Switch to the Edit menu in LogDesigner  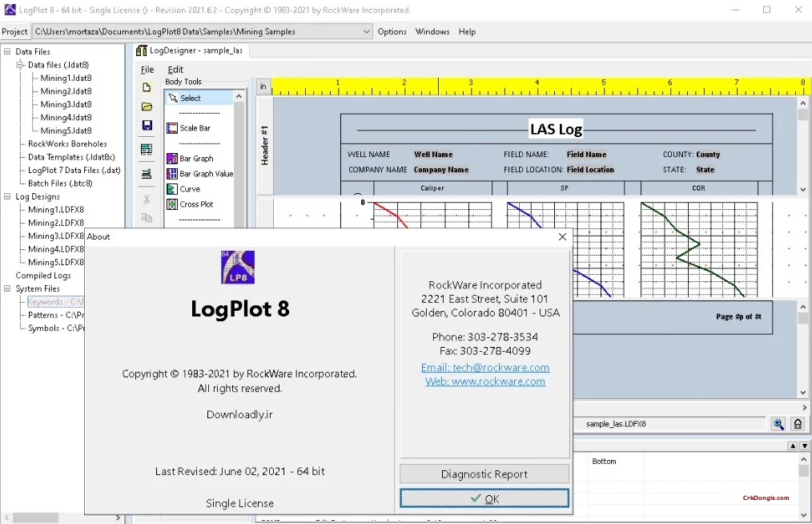click(x=175, y=69)
